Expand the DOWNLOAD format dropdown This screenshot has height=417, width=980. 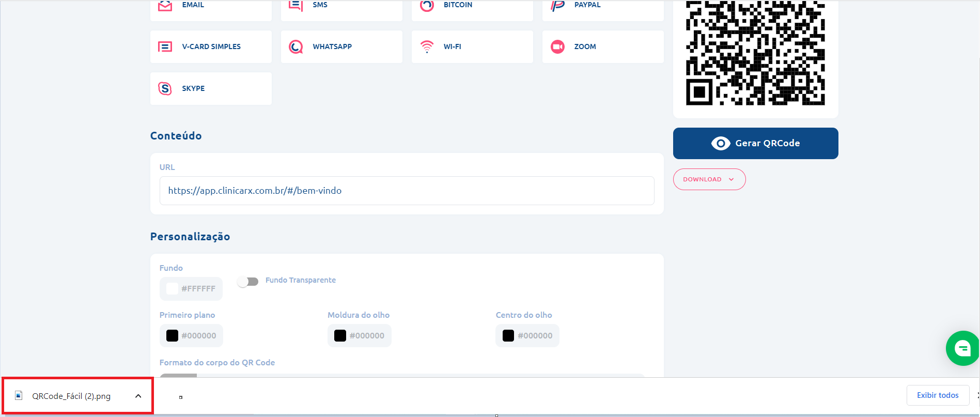(x=709, y=179)
